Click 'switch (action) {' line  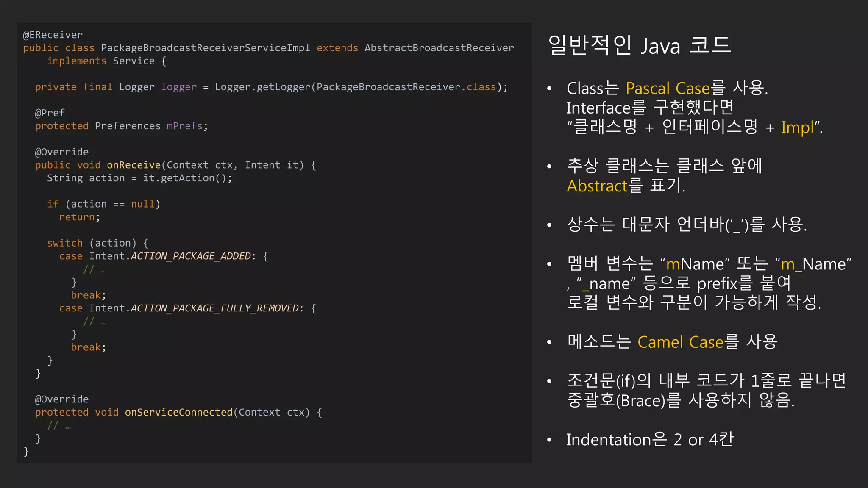[x=98, y=243]
